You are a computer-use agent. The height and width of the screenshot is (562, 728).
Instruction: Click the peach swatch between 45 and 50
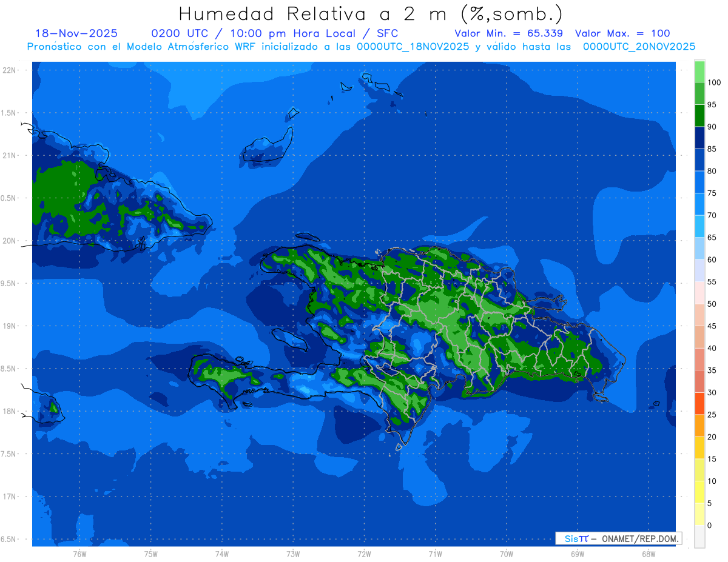click(699, 315)
